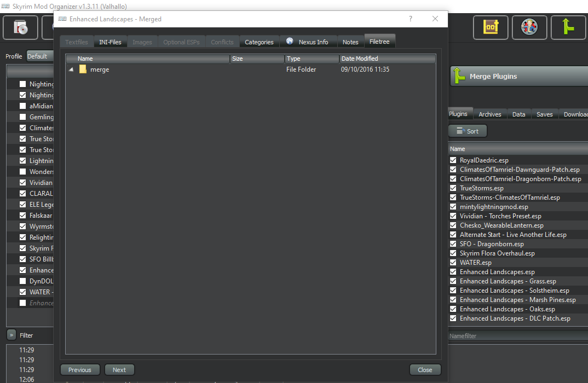Select Enhanced Landscapes - Grass.esp in the plugin list
Image resolution: width=588 pixels, height=383 pixels.
point(508,281)
